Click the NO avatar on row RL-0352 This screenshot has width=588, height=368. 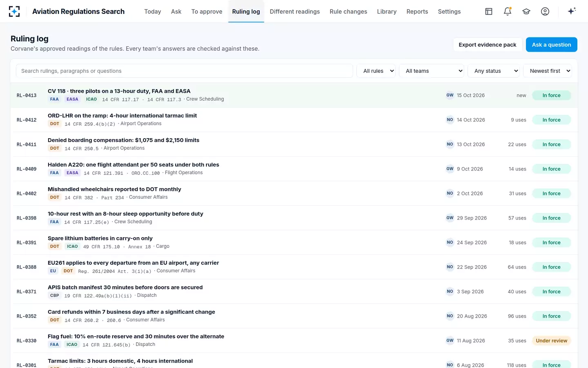click(450, 316)
